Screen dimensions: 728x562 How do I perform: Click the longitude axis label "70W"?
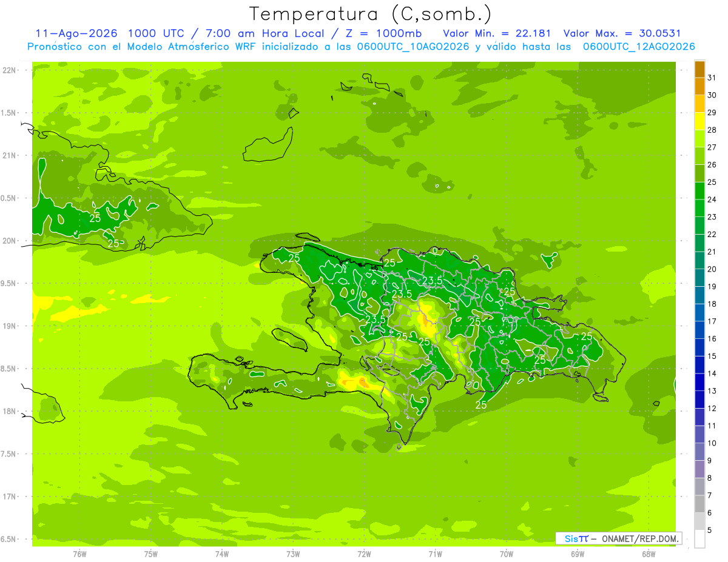(x=507, y=554)
